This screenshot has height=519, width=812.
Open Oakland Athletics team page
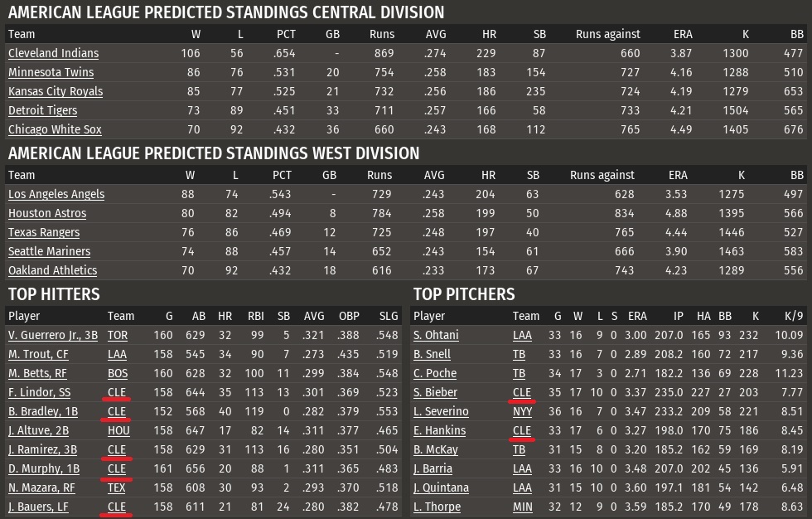[x=53, y=270]
